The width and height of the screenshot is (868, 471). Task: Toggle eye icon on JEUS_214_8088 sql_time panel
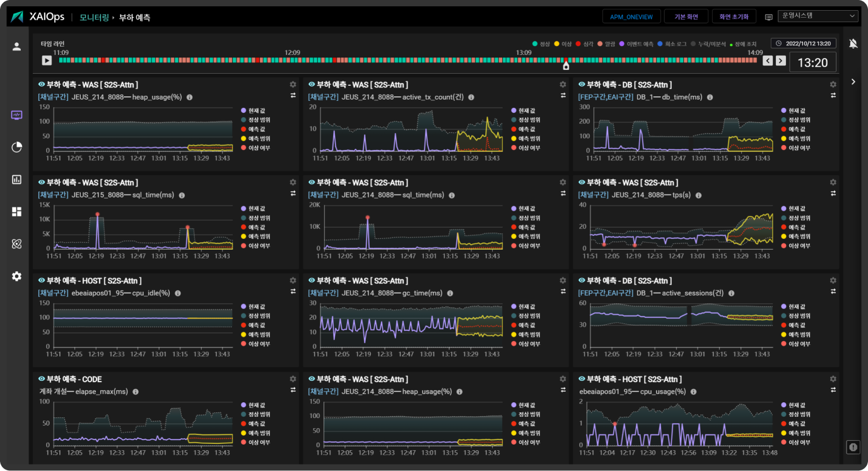tap(312, 182)
